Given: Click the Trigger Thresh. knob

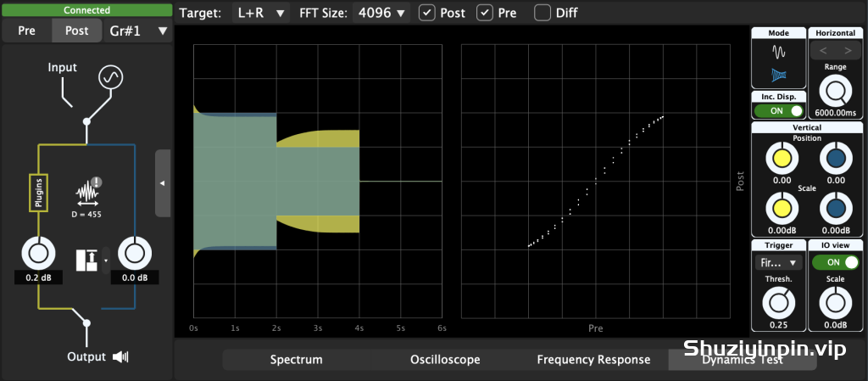Looking at the screenshot, I should click(x=778, y=304).
